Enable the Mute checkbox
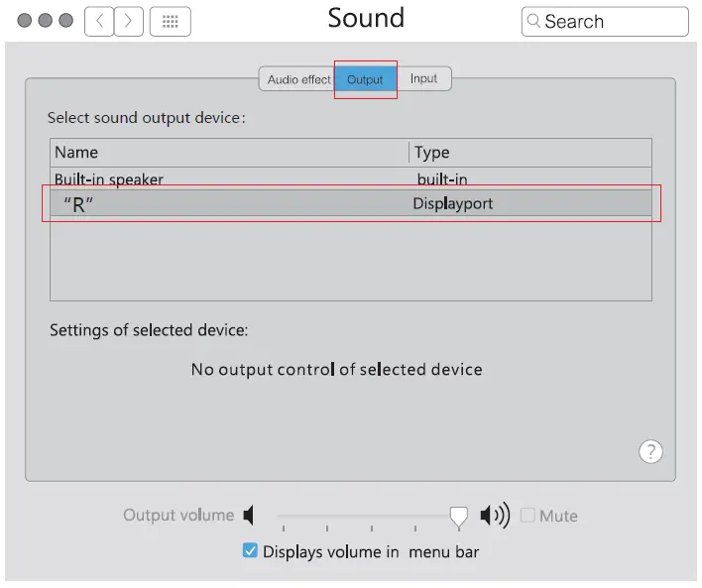Screen dimensions: 702x588 [x=527, y=516]
